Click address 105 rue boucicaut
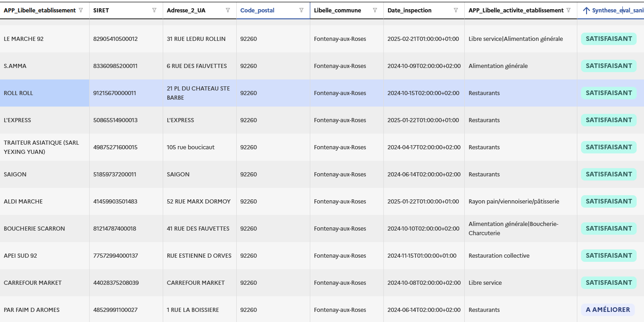This screenshot has width=644, height=322. (x=191, y=147)
